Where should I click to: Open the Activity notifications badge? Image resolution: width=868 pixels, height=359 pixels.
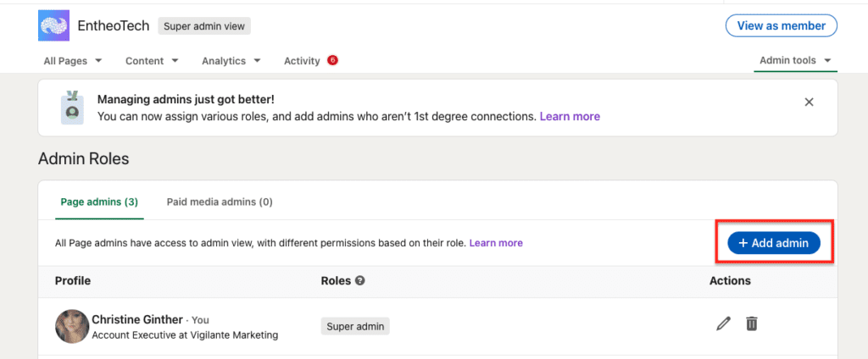pos(332,60)
